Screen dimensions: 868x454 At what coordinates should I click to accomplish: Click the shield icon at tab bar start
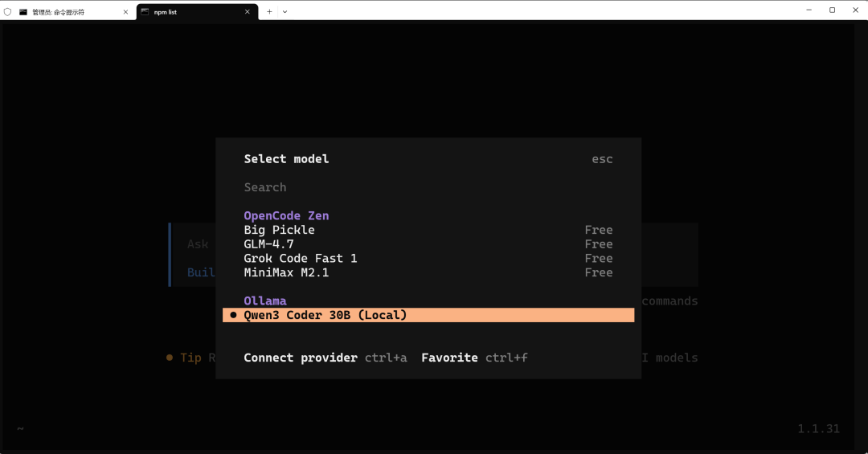click(8, 12)
